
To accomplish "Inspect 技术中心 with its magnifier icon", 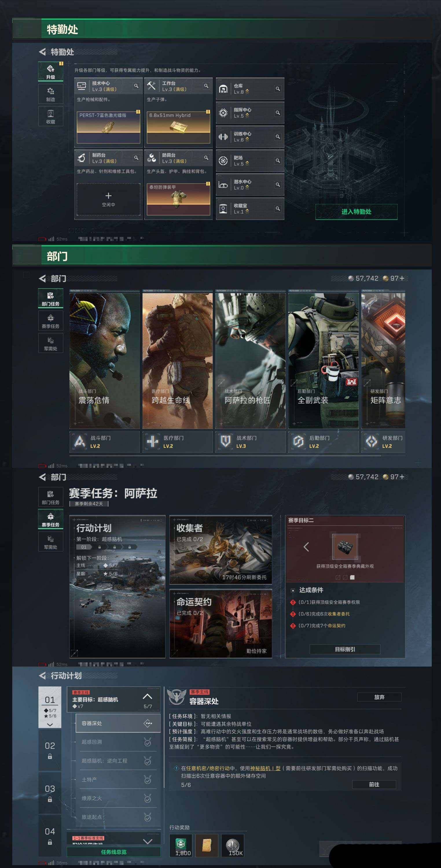I will tap(136, 86).
